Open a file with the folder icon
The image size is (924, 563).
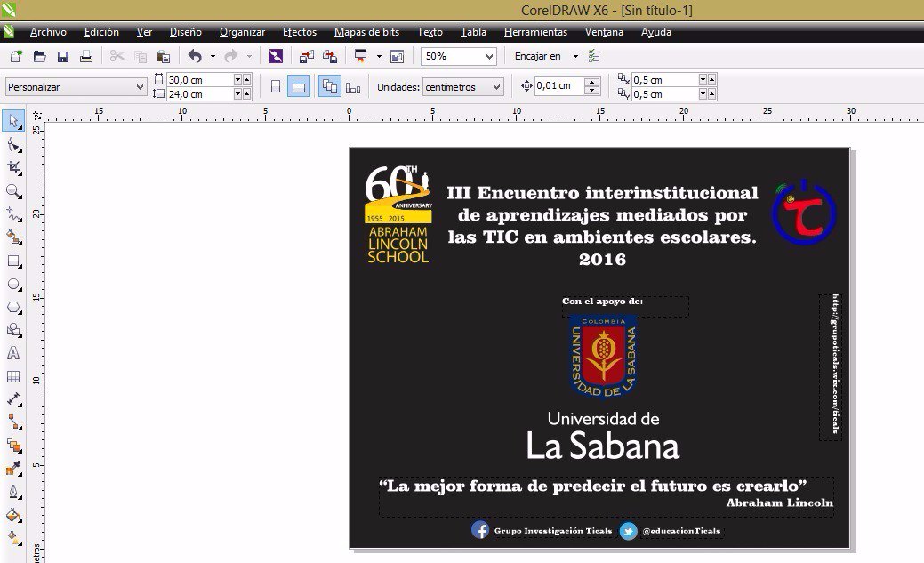(x=39, y=56)
